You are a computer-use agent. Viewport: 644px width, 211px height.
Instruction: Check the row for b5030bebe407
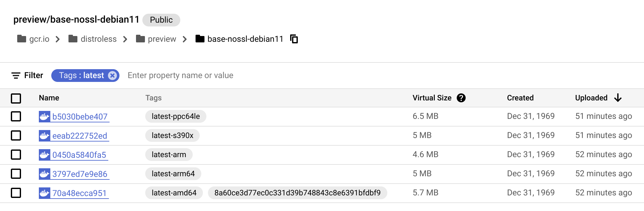pyautogui.click(x=16, y=116)
